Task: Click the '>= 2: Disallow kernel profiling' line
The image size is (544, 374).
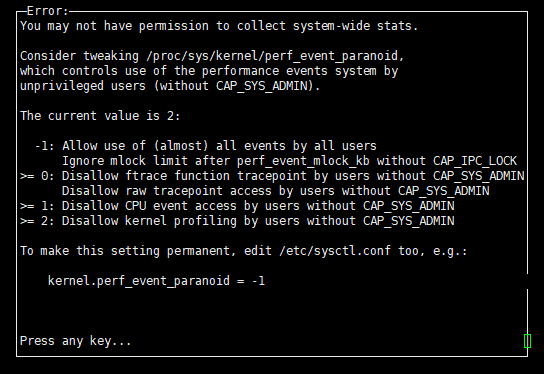Action: (237, 221)
